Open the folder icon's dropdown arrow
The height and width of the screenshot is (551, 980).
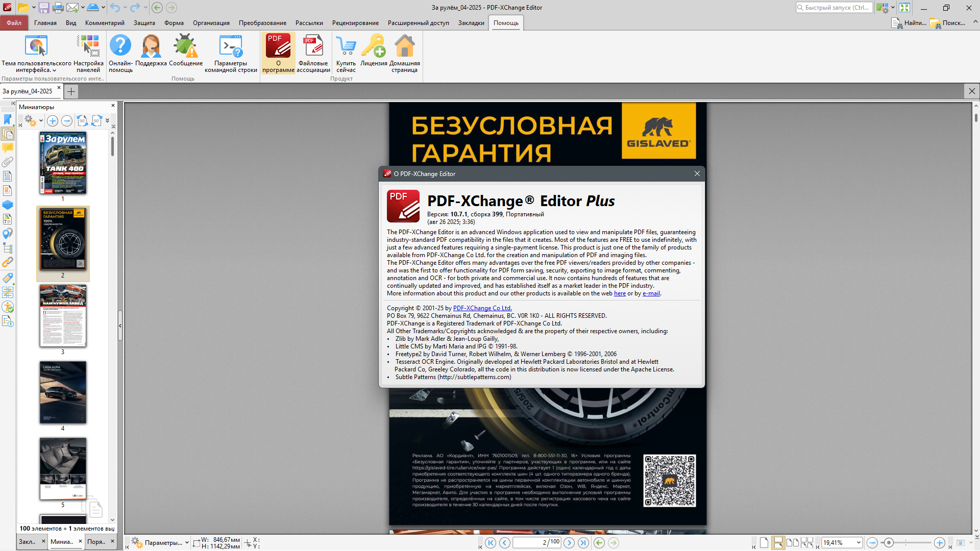(34, 8)
